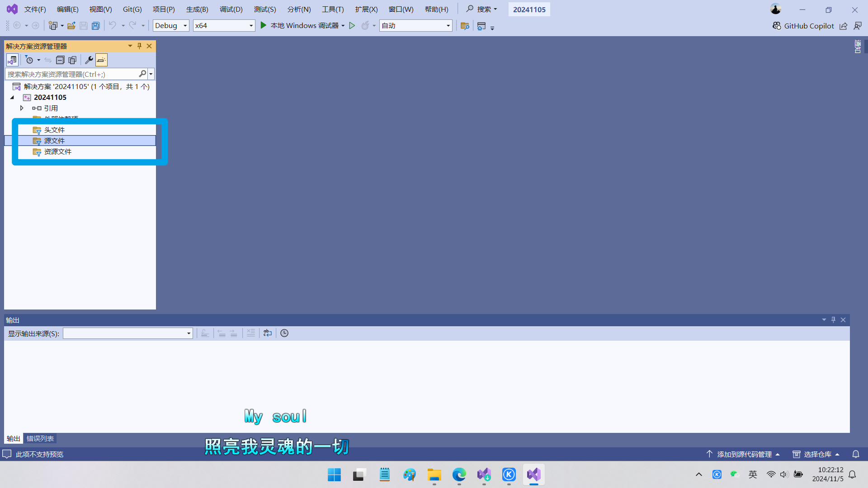The width and height of the screenshot is (868, 488).
Task: Toggle word wrap in Output panel
Action: [268, 333]
